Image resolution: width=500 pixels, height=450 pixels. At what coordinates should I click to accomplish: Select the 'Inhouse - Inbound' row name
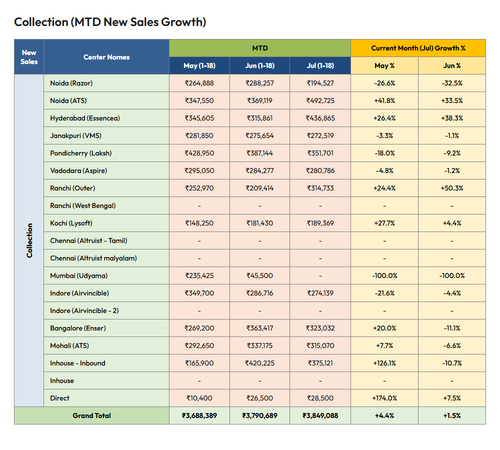pos(78,363)
